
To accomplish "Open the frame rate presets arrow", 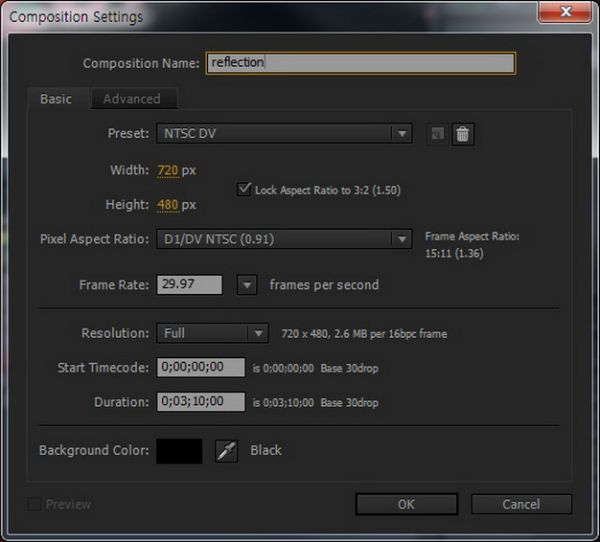I will point(247,285).
